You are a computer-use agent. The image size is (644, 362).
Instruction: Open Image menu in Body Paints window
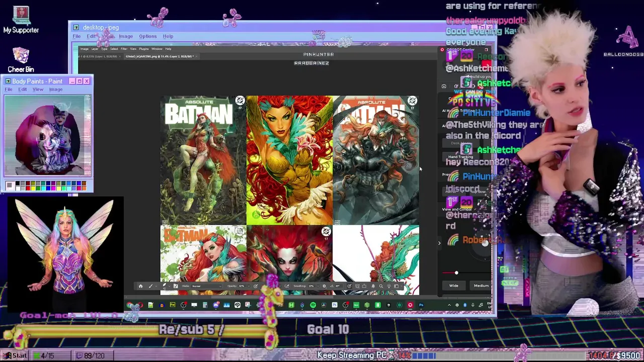(56, 89)
